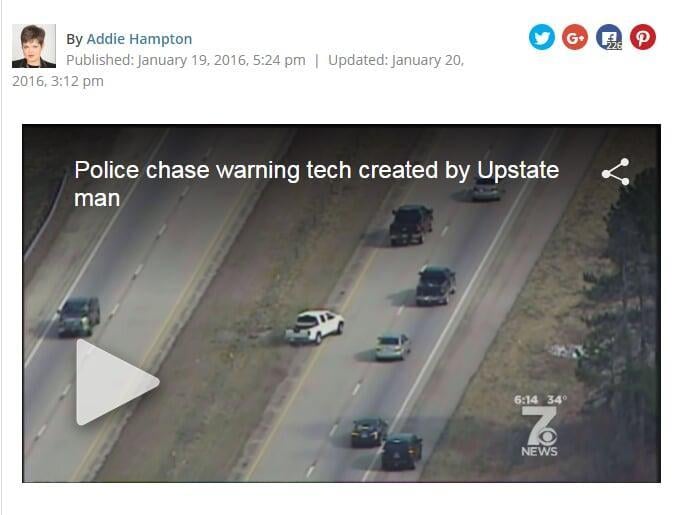The width and height of the screenshot is (688, 515).
Task: Share the article on Twitter
Action: [541, 37]
